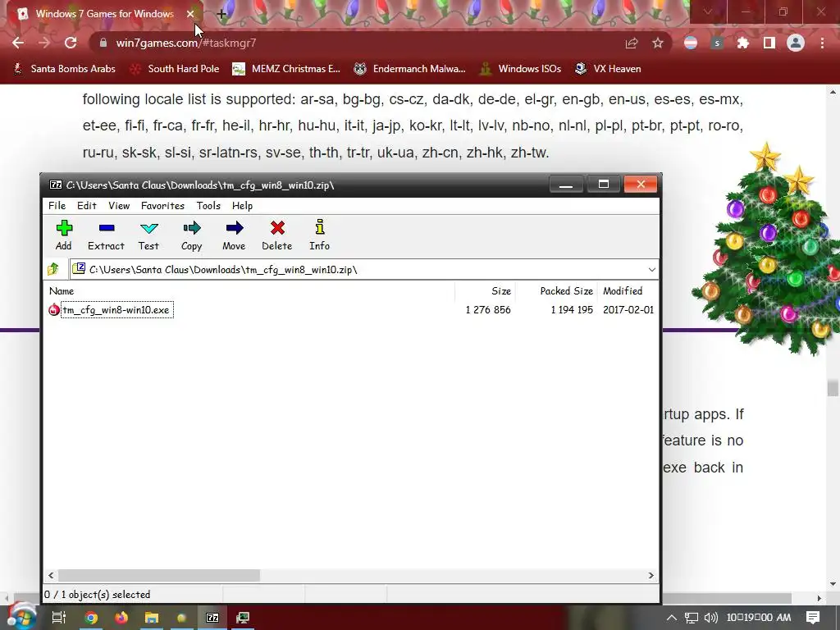840x630 pixels.
Task: Open Santa Bombs Arabs bookmark
Action: click(x=64, y=69)
